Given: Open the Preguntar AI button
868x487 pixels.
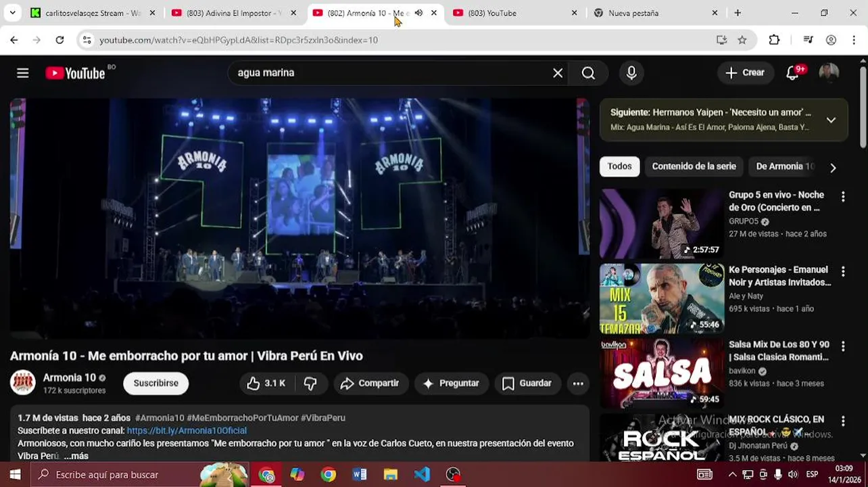Looking at the screenshot, I should point(451,384).
